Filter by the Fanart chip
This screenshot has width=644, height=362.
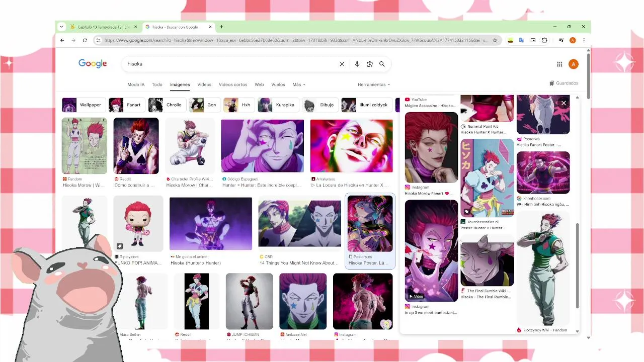point(126,105)
